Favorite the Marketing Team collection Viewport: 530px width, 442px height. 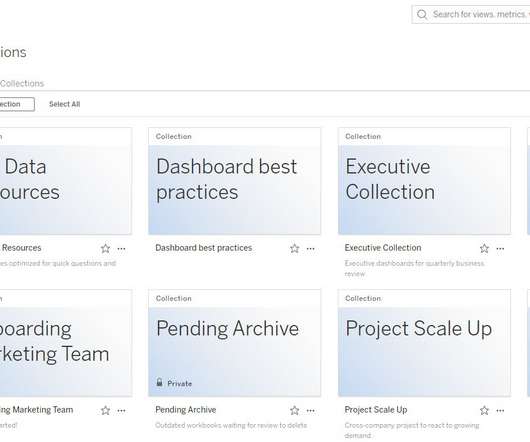(105, 411)
